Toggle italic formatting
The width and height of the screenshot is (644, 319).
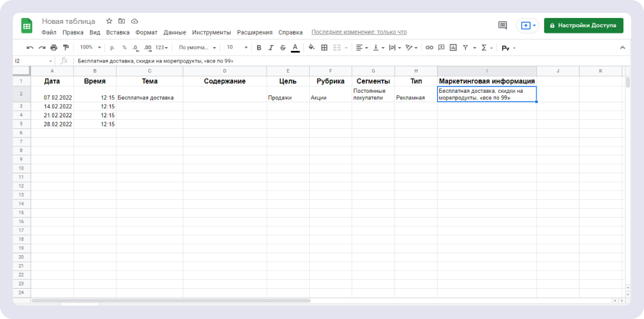270,48
